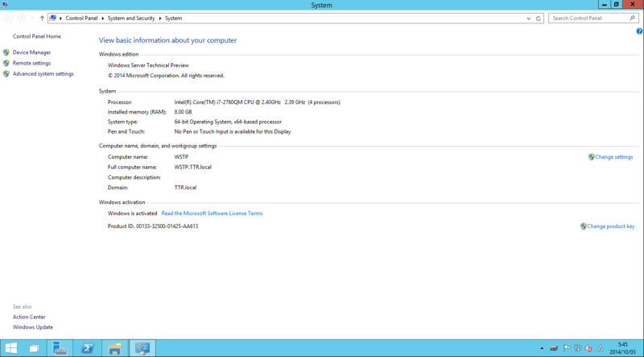Expand the arrow before Control Panel breadcrumb
Screen dimensions: 644x357
point(61,19)
